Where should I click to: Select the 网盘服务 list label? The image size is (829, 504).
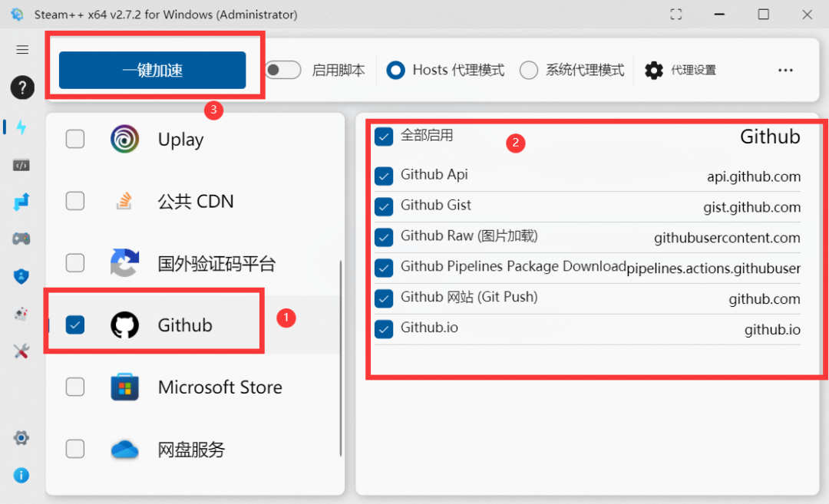(191, 450)
